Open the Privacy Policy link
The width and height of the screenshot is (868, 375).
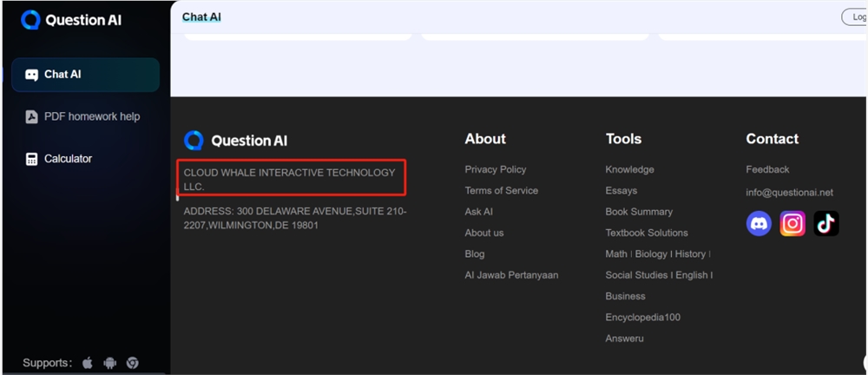496,169
